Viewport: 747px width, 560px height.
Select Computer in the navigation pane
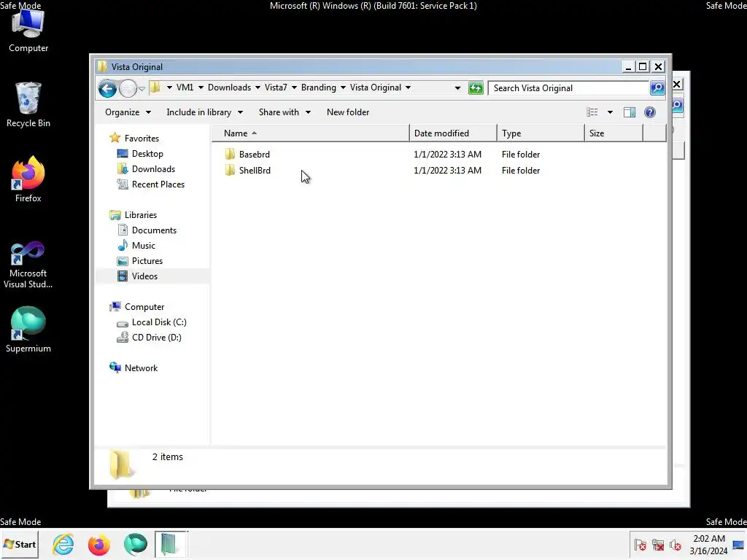tap(144, 307)
